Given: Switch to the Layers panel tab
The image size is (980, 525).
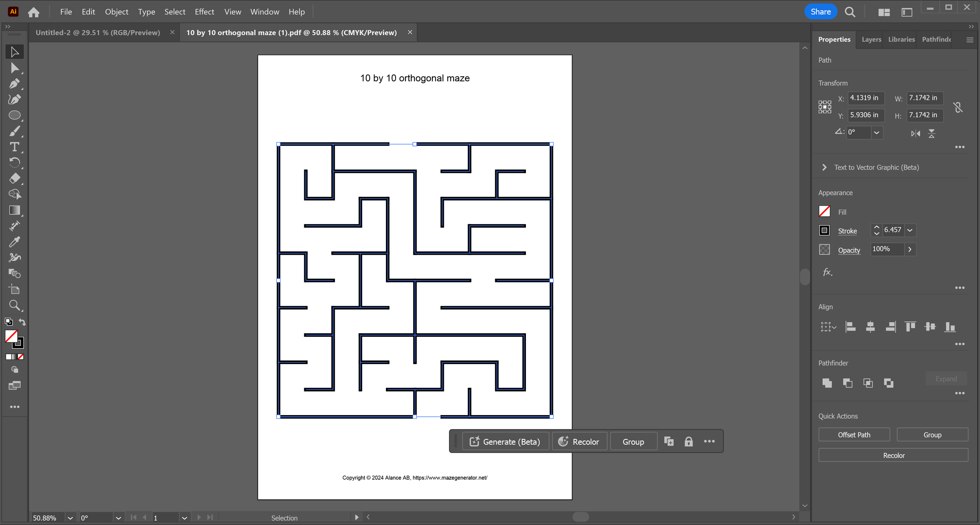Looking at the screenshot, I should [871, 39].
